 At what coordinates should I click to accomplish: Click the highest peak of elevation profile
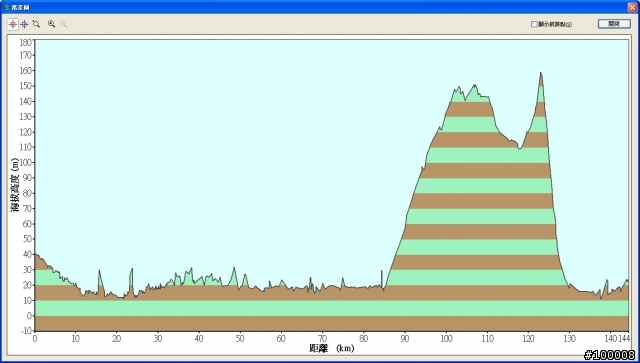coord(541,73)
